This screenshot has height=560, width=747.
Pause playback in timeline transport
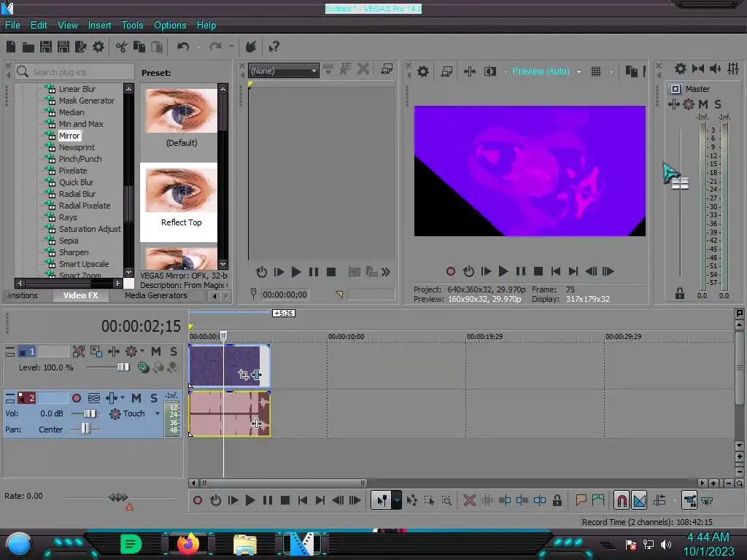(x=268, y=500)
